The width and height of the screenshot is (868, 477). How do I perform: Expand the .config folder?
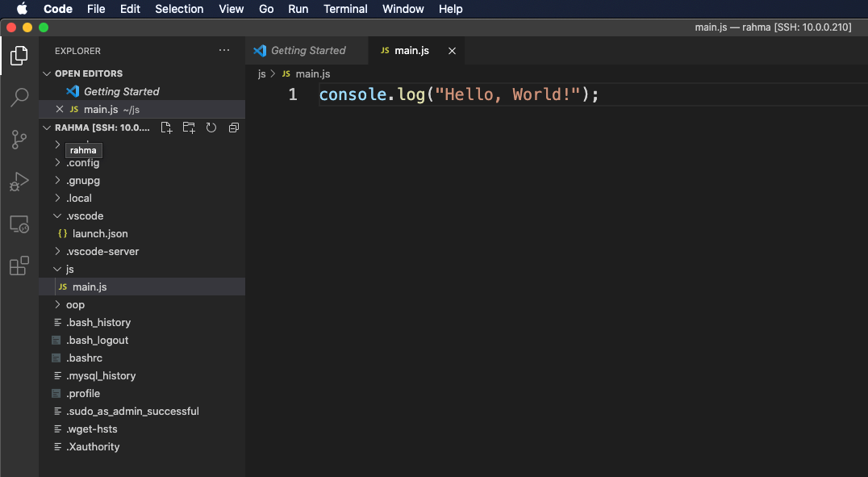(82, 163)
